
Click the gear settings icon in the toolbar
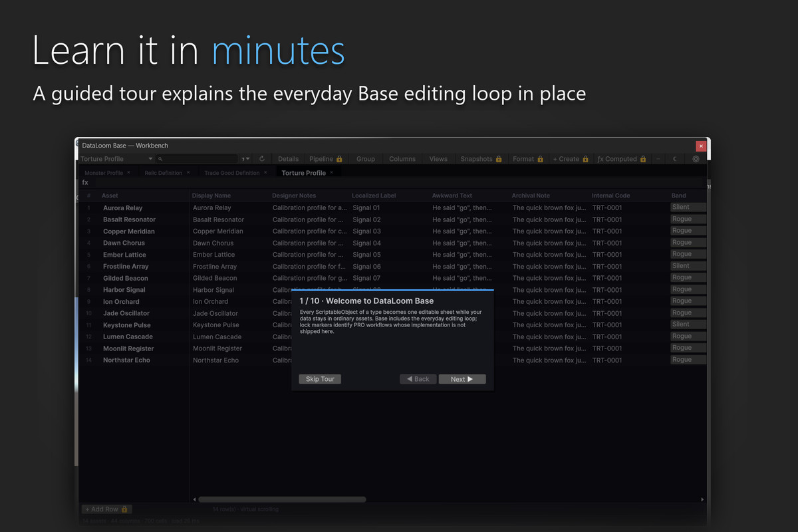(x=696, y=159)
